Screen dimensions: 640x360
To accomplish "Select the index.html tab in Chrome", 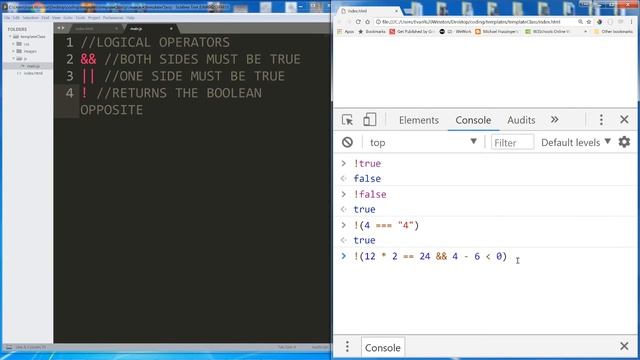I will pyautogui.click(x=369, y=11).
